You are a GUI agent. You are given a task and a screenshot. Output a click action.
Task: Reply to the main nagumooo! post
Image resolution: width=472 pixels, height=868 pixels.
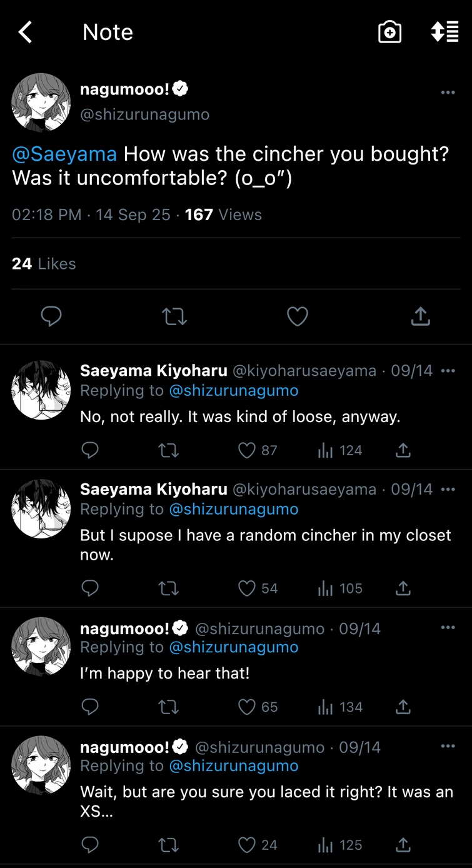click(x=51, y=316)
